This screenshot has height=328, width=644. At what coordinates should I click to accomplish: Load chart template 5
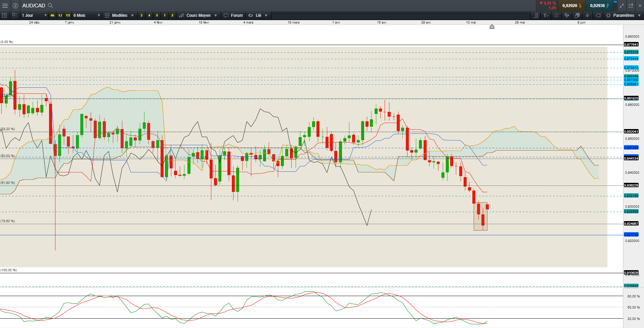point(157,15)
